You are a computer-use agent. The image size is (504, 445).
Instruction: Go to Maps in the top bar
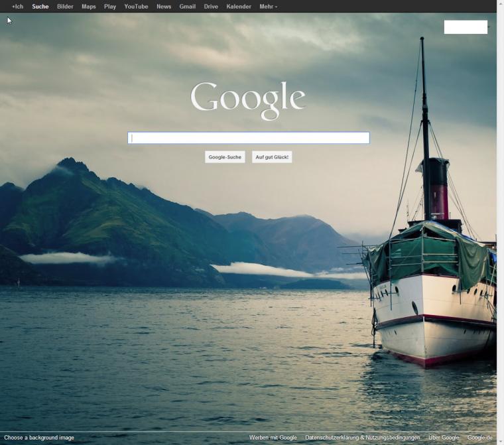(89, 7)
